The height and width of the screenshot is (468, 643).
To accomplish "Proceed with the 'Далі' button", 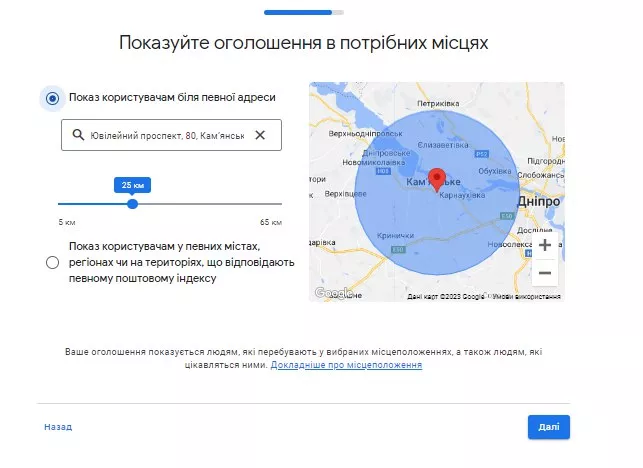I will coord(549,427).
